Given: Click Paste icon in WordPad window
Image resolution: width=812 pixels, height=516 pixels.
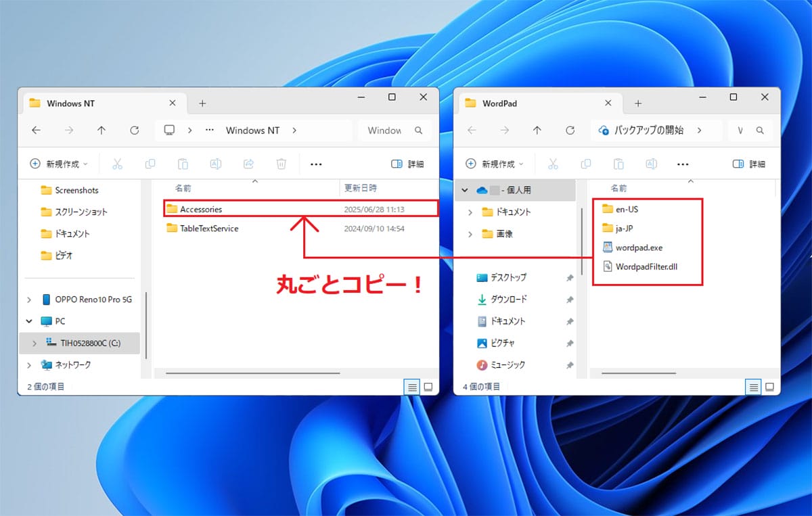Looking at the screenshot, I should click(x=618, y=164).
